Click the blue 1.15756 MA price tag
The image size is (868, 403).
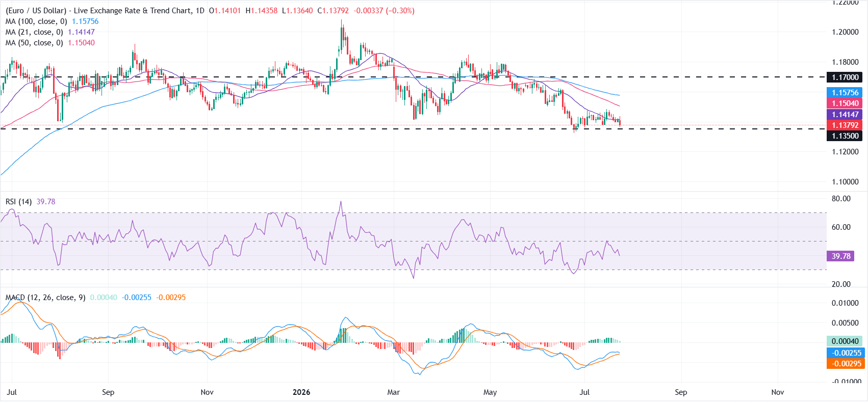(845, 93)
